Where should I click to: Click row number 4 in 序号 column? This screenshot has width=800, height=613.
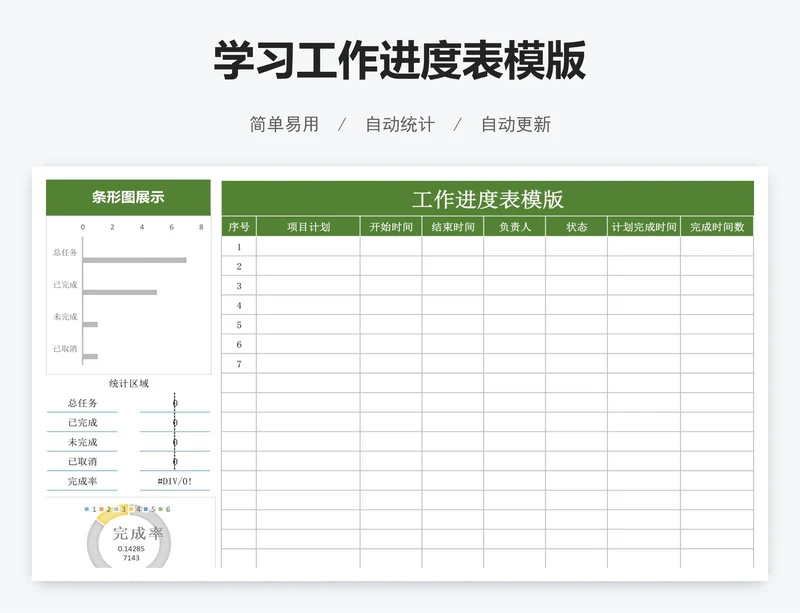(239, 305)
